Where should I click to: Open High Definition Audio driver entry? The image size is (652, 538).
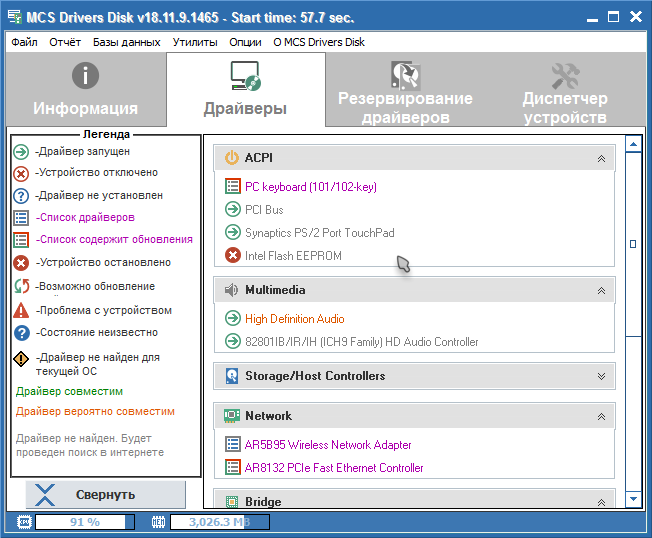coord(294,319)
